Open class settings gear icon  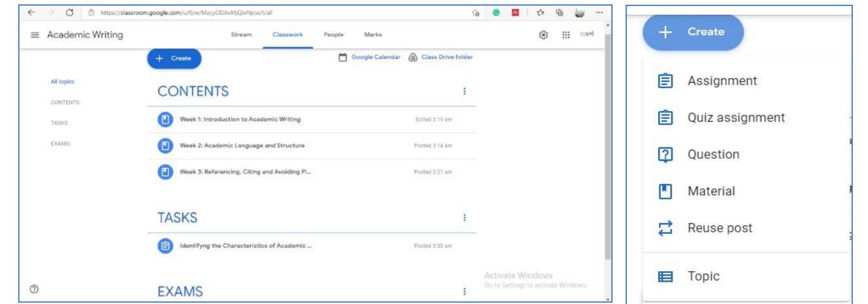coord(543,35)
